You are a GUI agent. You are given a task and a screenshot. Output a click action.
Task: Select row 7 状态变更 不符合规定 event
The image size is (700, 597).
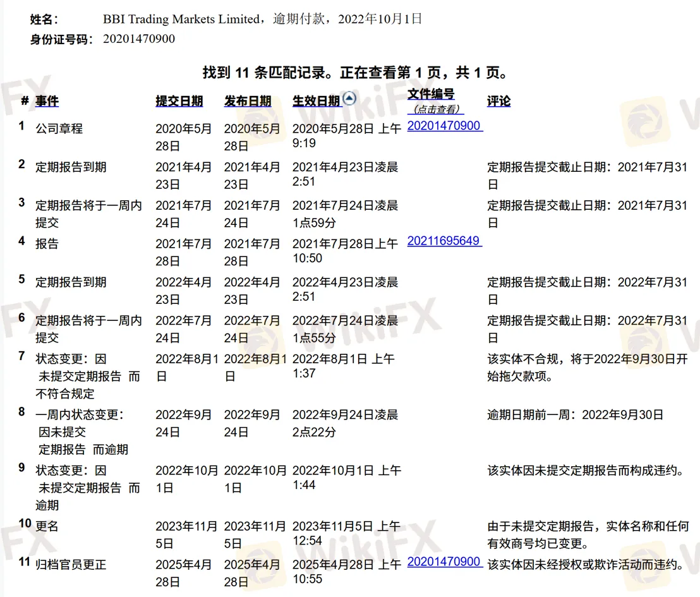click(88, 377)
